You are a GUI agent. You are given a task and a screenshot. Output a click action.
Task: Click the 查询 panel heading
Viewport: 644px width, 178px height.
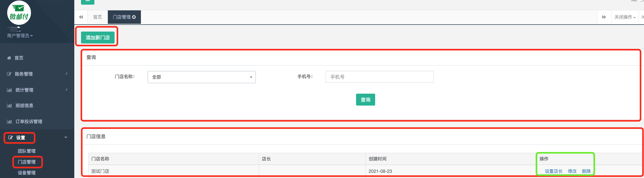(x=91, y=57)
